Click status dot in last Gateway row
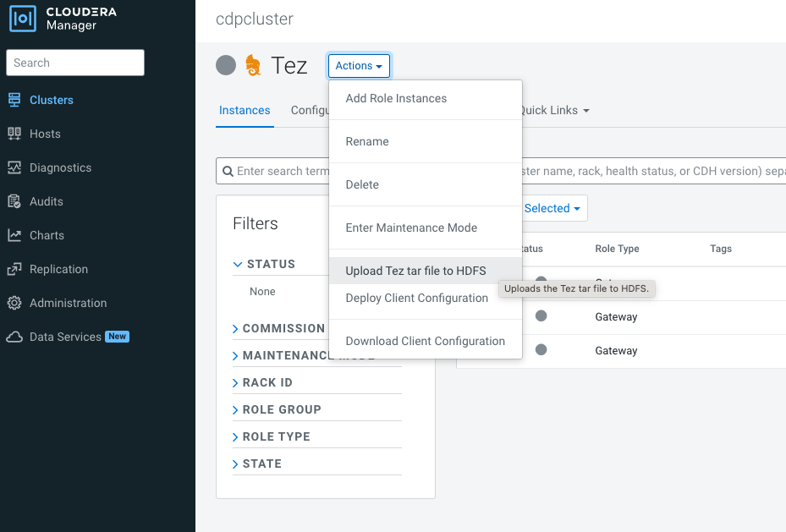 click(541, 349)
